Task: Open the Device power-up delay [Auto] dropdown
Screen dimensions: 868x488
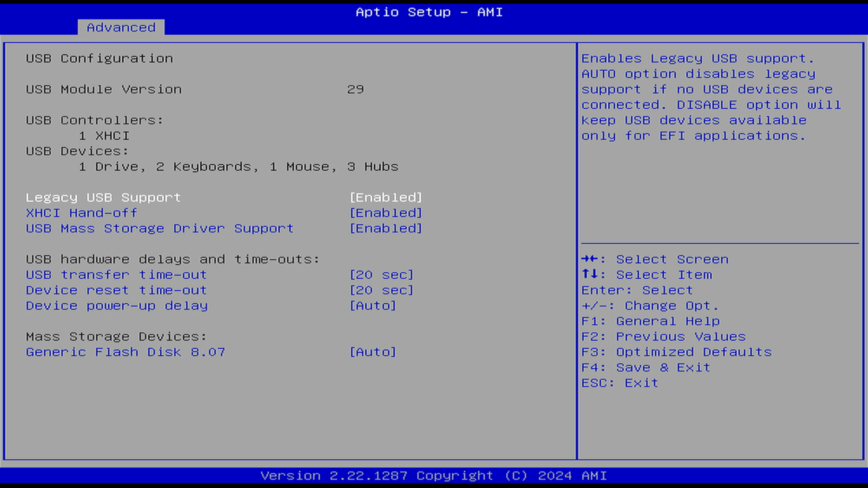Action: [373, 306]
